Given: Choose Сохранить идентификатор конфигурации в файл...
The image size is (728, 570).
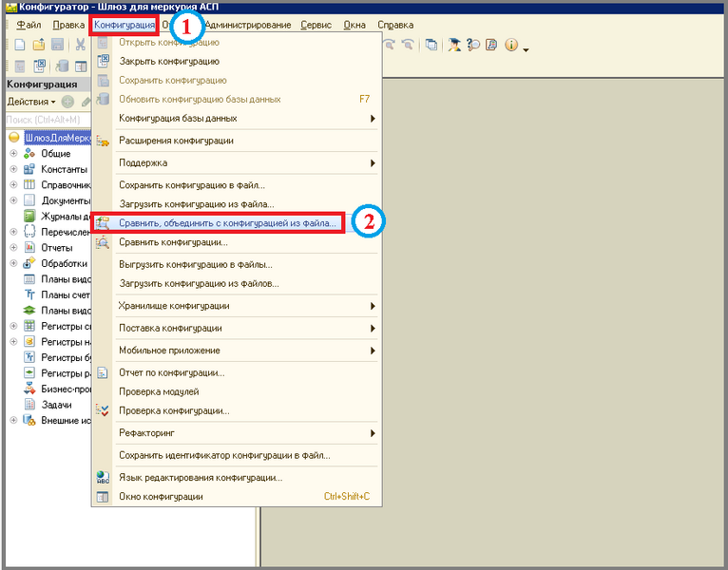Looking at the screenshot, I should (237, 455).
